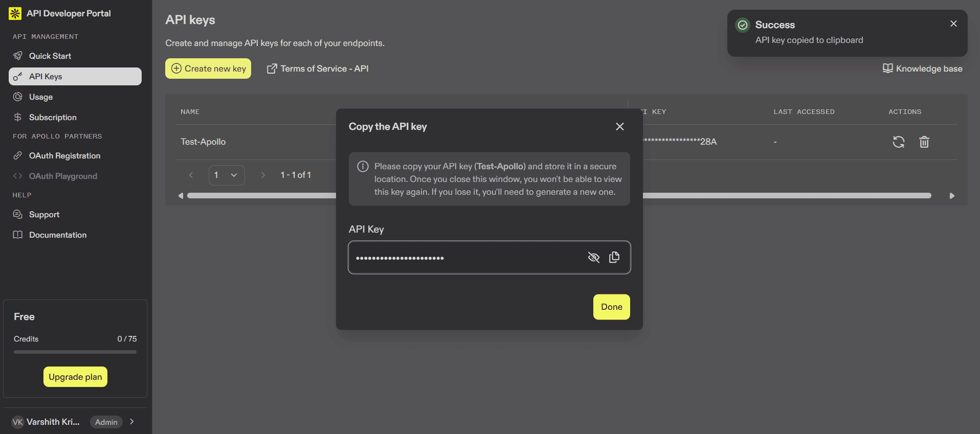The image size is (980, 434).
Task: Open the Knowledge base link
Action: click(x=923, y=68)
